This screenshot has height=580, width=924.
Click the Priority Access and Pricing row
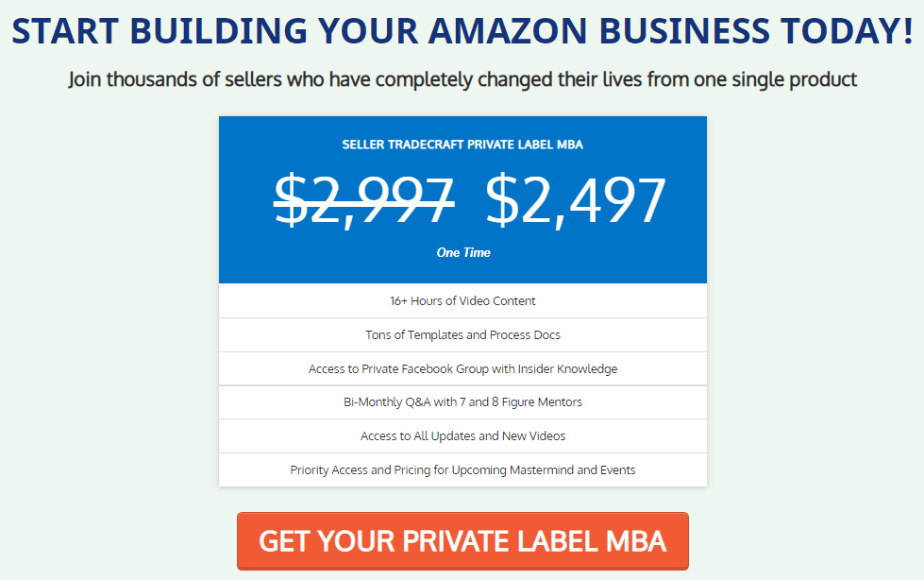click(462, 470)
